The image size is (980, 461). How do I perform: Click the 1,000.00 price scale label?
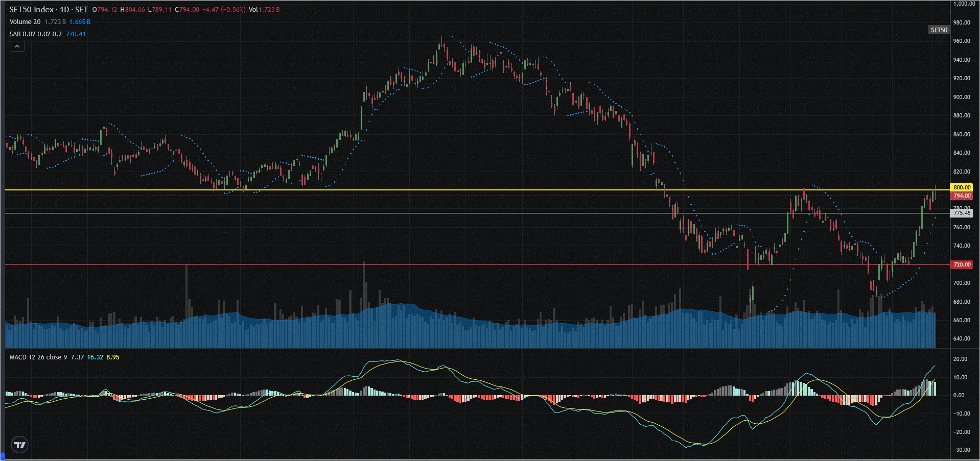964,4
